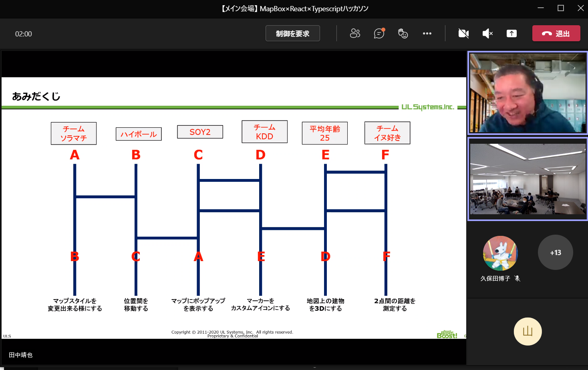
Task: Maximize the Teams meeting window
Action: click(561, 8)
